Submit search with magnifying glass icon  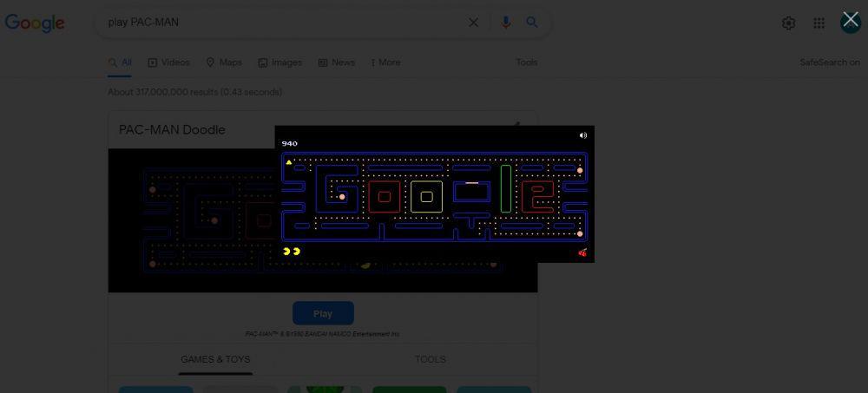click(x=532, y=23)
